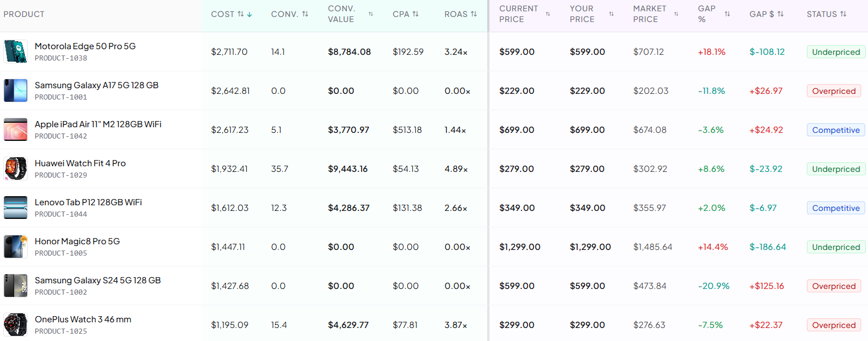Click the Samsung Galaxy S24 thumbnail
Viewport: 868px width, 341px height.
15,286
